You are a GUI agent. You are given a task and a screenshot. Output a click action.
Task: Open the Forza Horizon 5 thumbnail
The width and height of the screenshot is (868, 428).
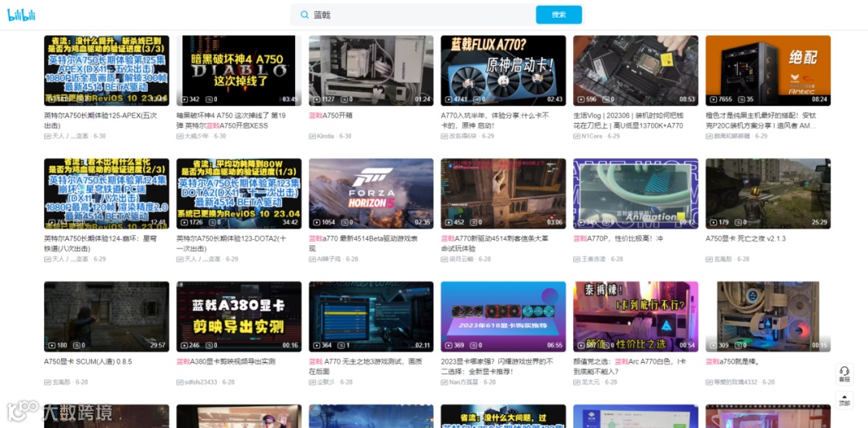(371, 194)
